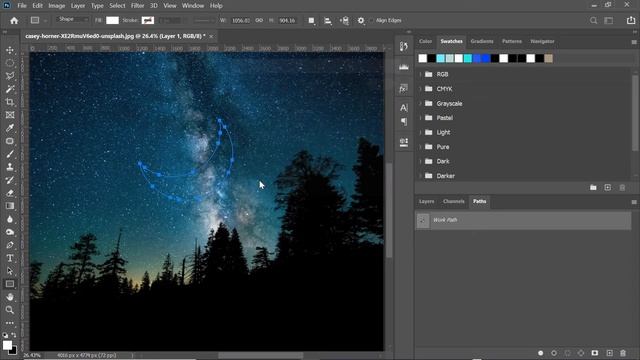
Task: Open shape settings gear menu
Action: pyautogui.click(x=361, y=20)
